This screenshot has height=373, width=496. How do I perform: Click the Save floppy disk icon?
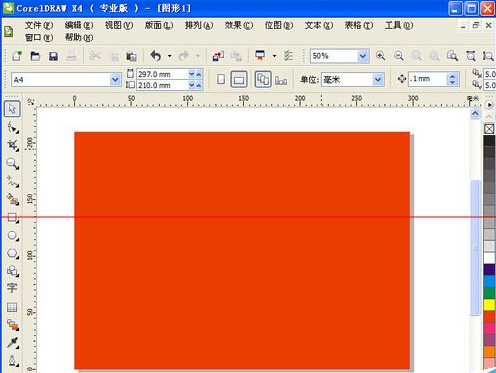(53, 56)
